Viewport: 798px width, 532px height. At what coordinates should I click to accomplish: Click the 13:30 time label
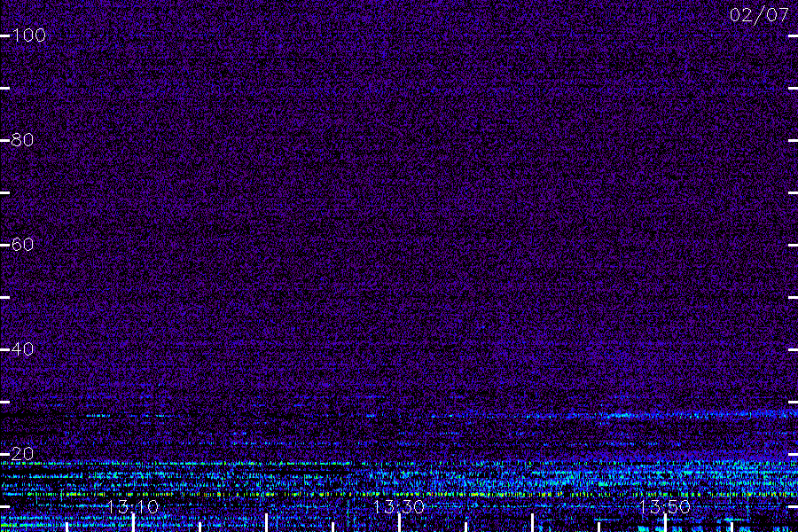398,506
